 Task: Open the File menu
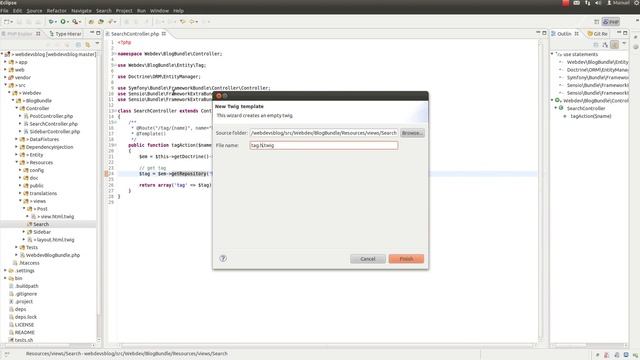click(4, 11)
